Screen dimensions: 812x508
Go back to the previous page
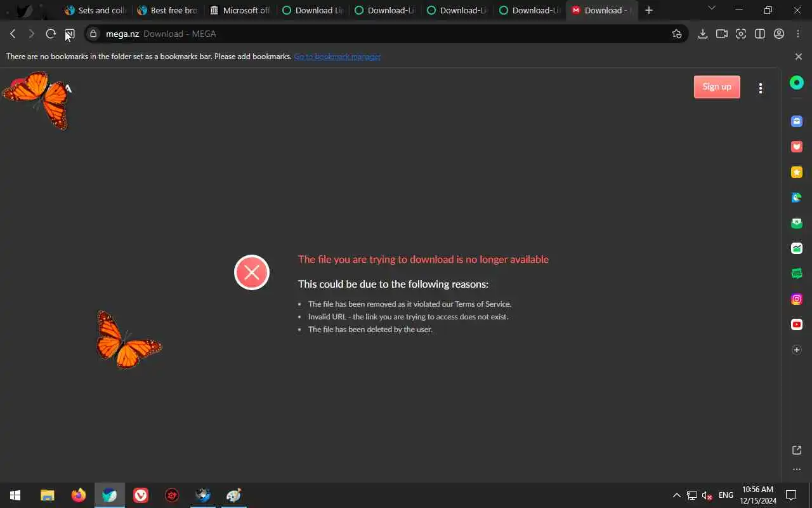pos(13,34)
